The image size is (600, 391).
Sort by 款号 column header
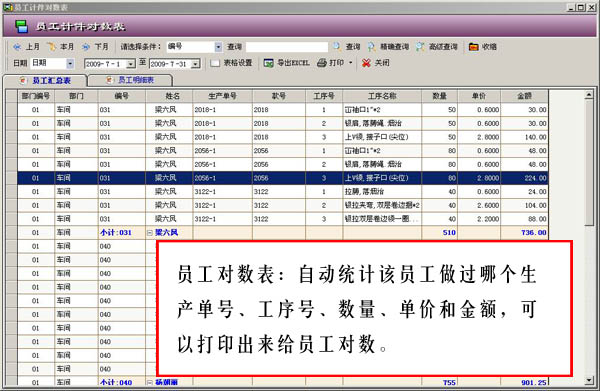279,96
